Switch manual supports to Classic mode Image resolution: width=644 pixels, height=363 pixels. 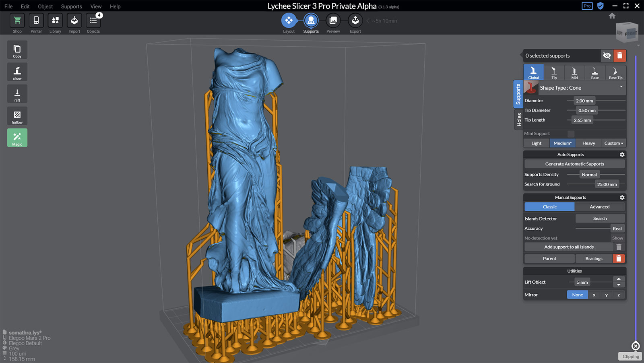[549, 207]
